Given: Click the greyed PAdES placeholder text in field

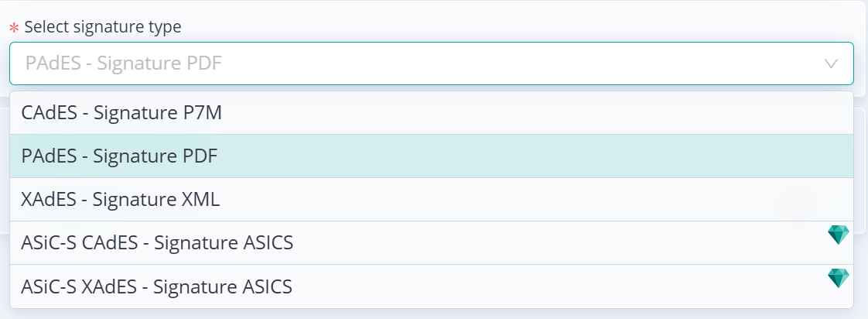Looking at the screenshot, I should pyautogui.click(x=124, y=63).
